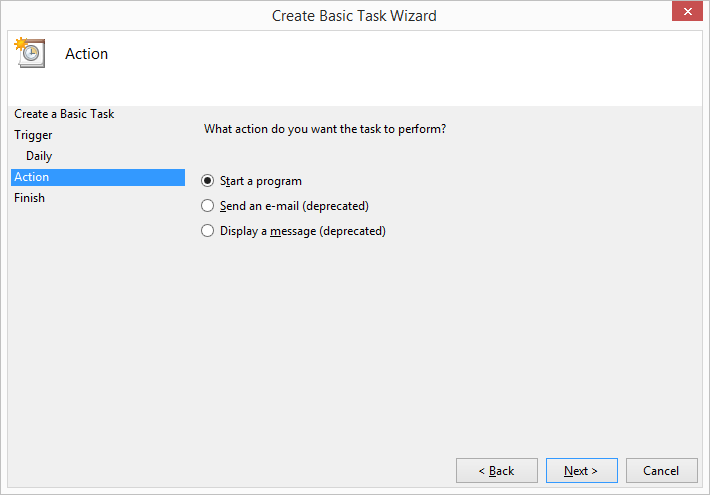Click the 'Display a message (deprecated)' label text
This screenshot has width=710, height=495.
[x=303, y=231]
